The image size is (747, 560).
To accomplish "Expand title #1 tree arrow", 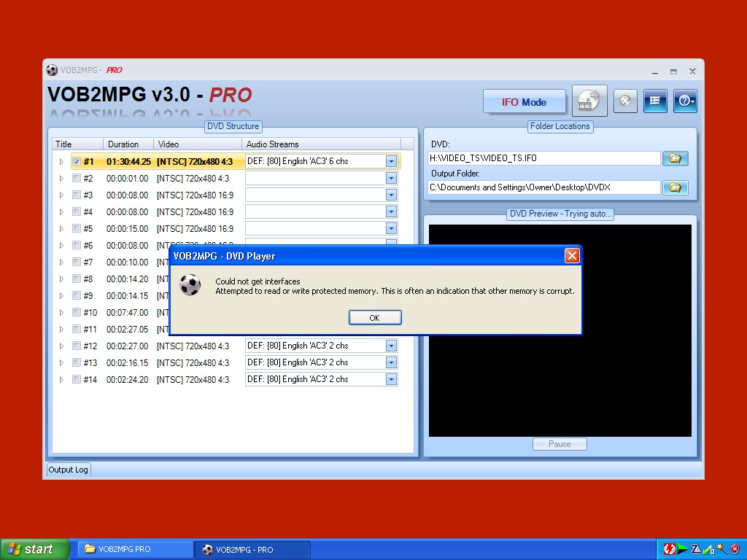I will point(61,161).
